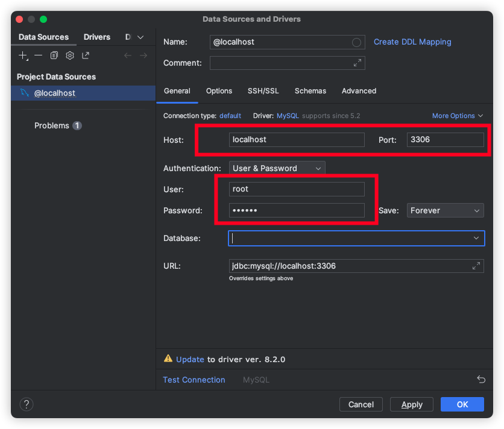Screen dimensions: 504x429
Task: Click the expand URL field icon
Action: 476,266
